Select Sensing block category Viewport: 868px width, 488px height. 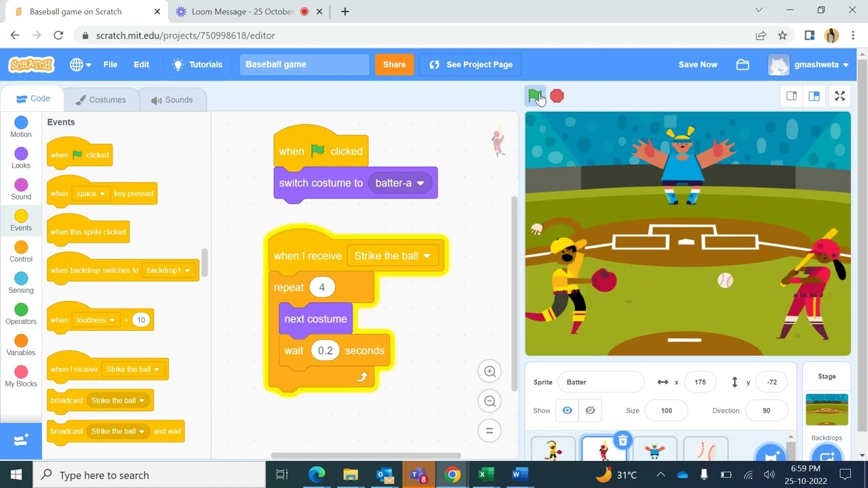[21, 283]
